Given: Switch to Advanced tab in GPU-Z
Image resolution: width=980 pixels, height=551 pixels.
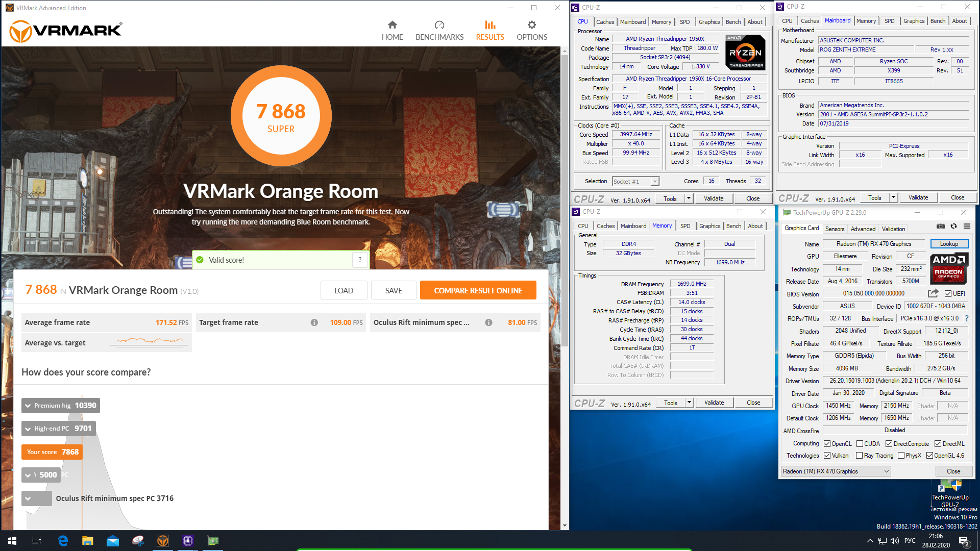Looking at the screenshot, I should click(863, 229).
